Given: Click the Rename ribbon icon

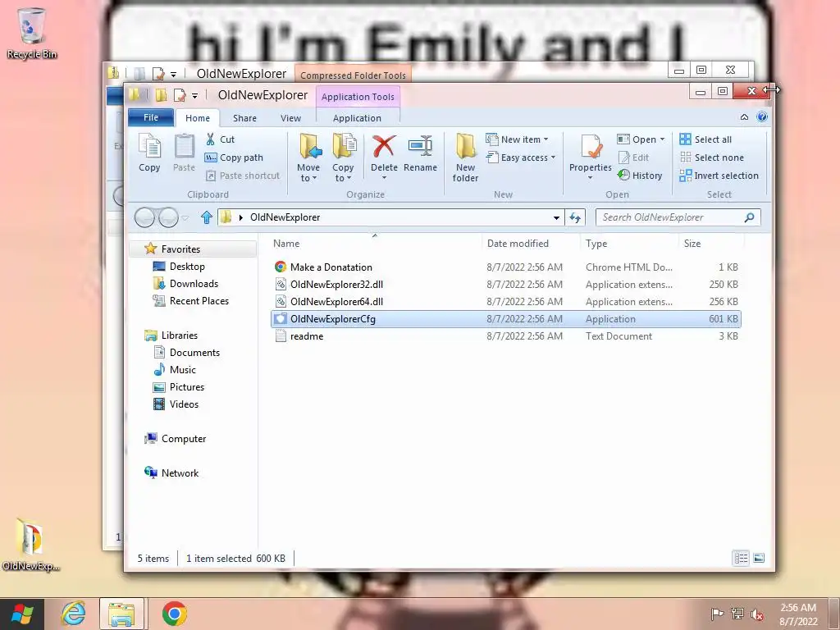Looking at the screenshot, I should 420,153.
